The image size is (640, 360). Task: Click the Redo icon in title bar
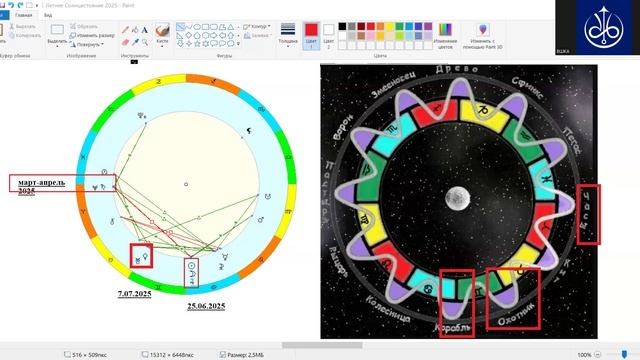[20, 5]
